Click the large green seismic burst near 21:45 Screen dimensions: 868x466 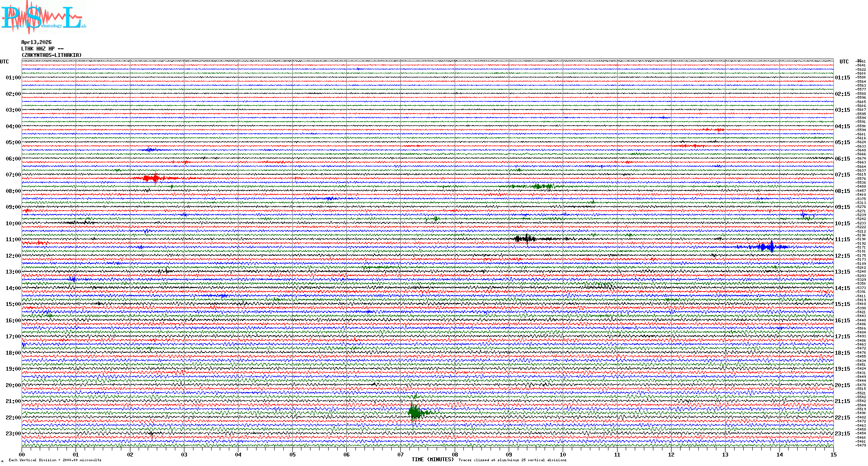415,412
